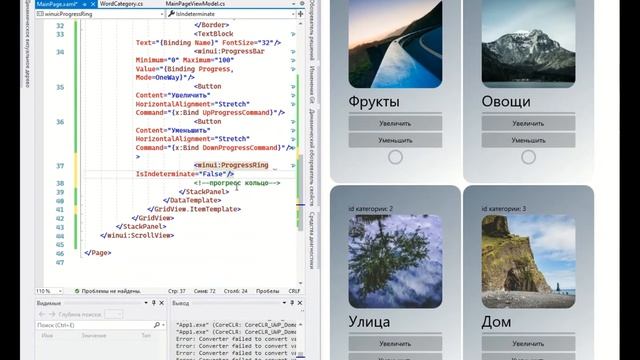Open the left vertical Динамическое визуальное дерево tab
Viewport: 640px width, 360px height.
(27, 44)
